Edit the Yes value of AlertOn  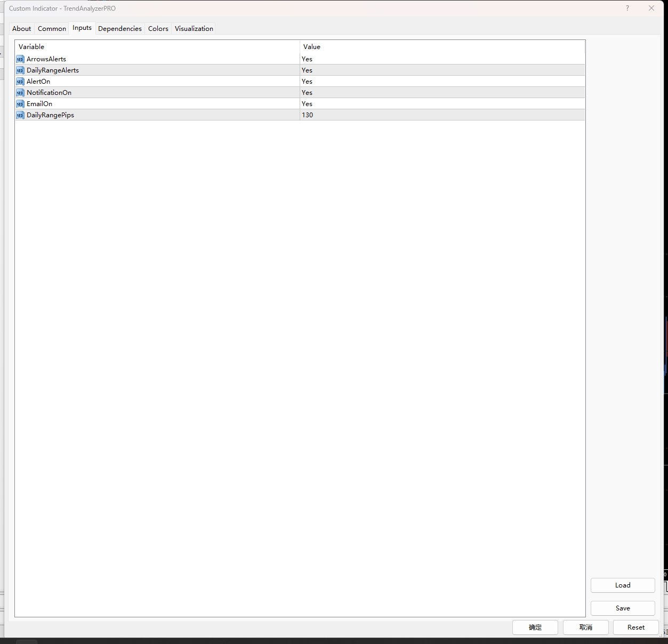[x=442, y=82]
